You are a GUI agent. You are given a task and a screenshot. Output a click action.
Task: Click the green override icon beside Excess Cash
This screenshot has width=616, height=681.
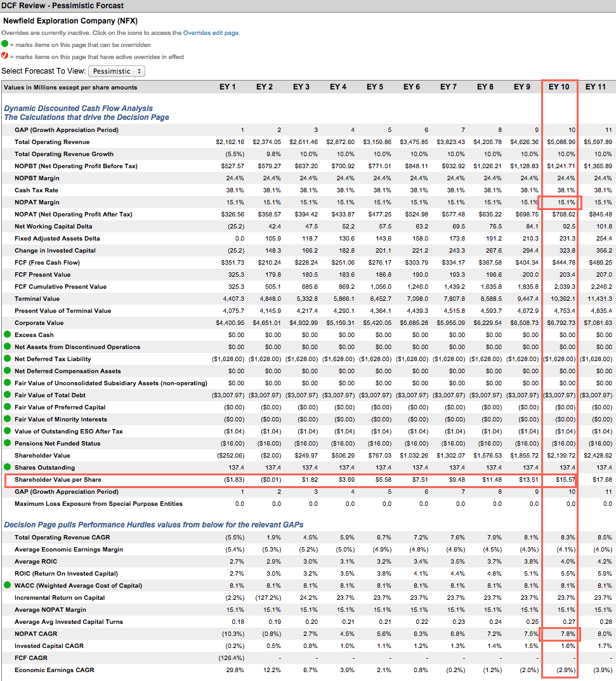(8, 335)
